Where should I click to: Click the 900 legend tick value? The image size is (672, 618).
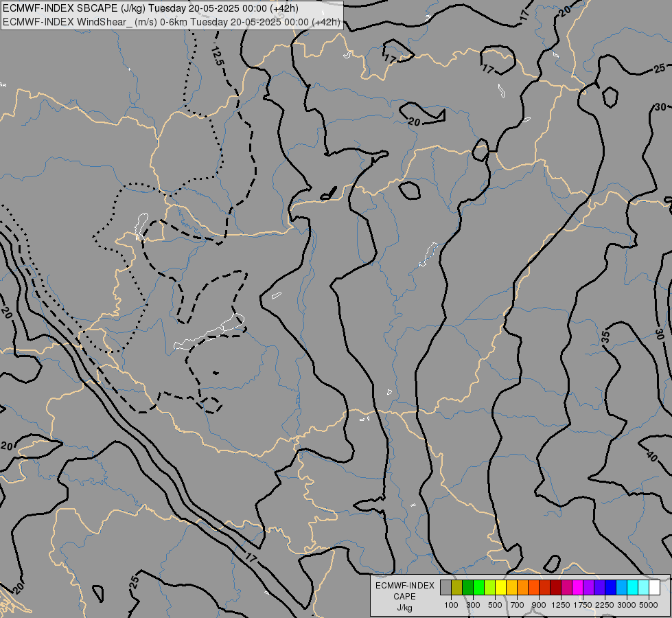pyautogui.click(x=539, y=605)
